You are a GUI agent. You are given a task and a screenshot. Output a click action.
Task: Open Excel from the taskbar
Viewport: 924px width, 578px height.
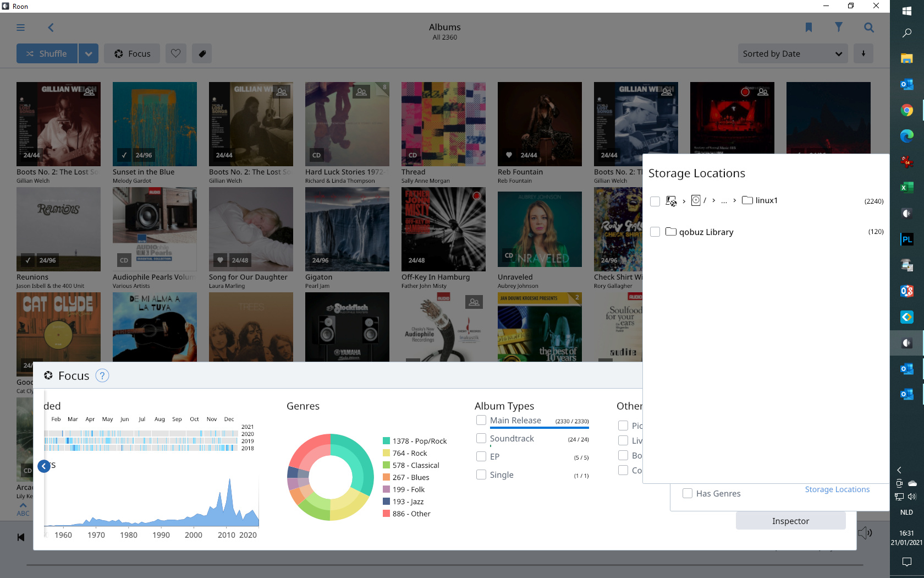tap(907, 188)
